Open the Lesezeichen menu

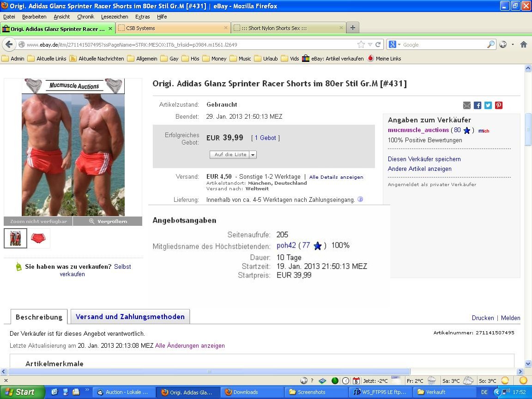(x=115, y=17)
